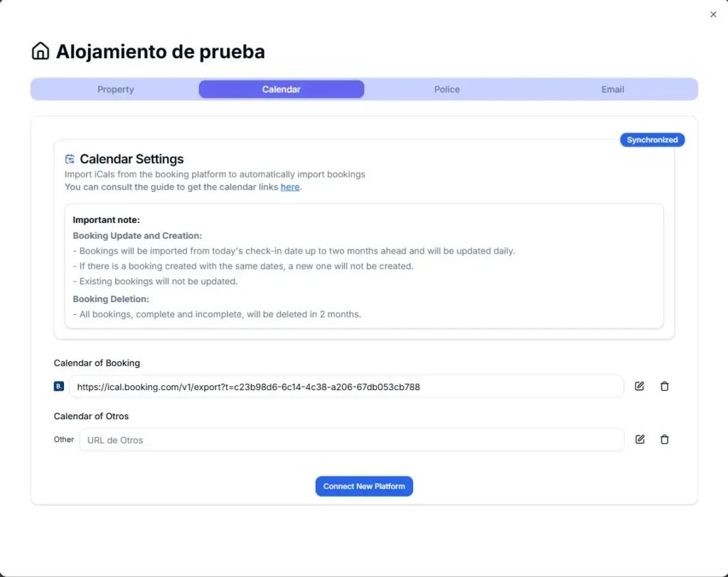
Task: Select the edit pencil for Calendar of Otros
Action: pyautogui.click(x=639, y=439)
